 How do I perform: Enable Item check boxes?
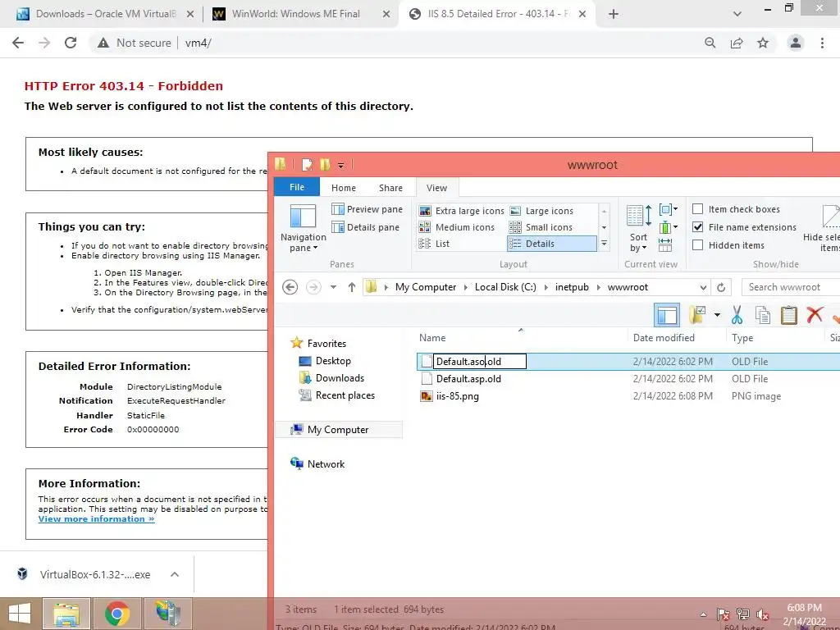[x=697, y=209]
